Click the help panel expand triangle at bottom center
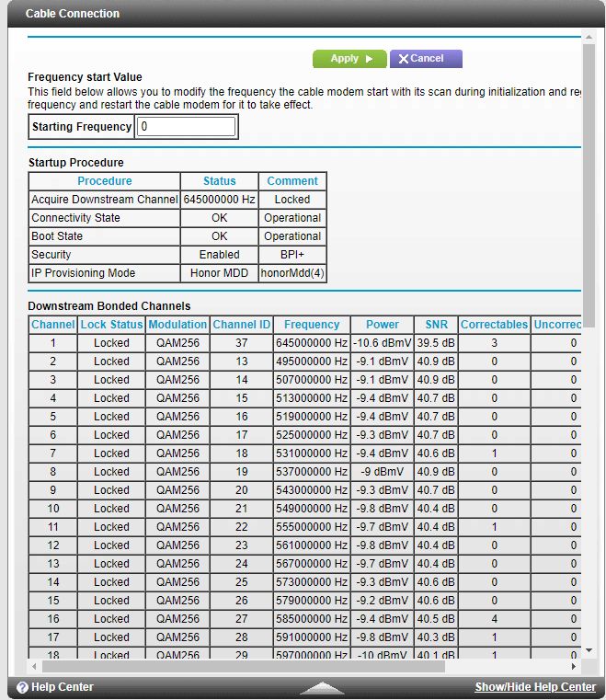Screen dimensions: 606x700 322,687
